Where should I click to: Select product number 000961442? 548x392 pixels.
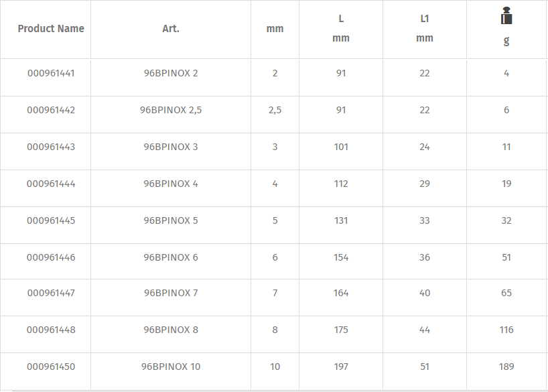point(51,110)
